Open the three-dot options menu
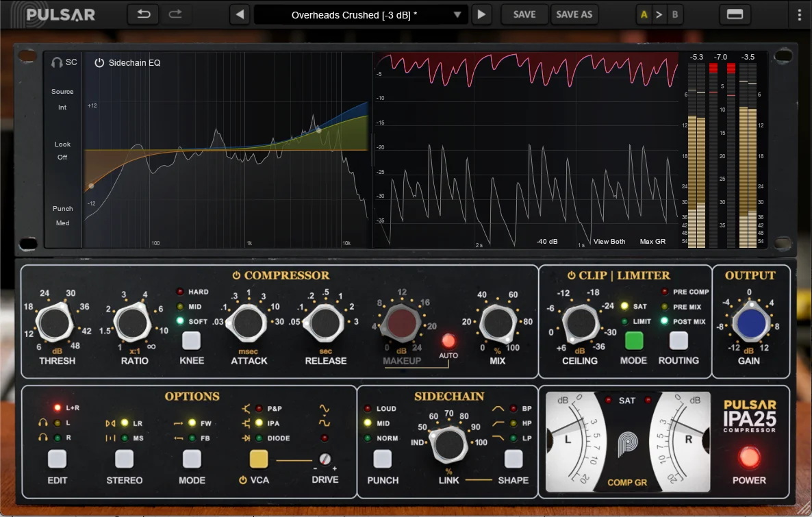Viewport: 812px width, 517px height. tap(799, 14)
